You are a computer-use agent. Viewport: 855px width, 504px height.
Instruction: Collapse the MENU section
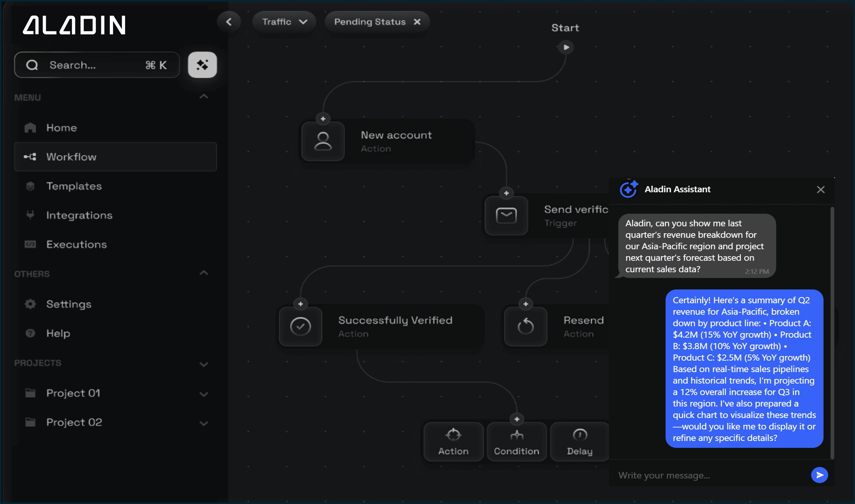point(204,97)
